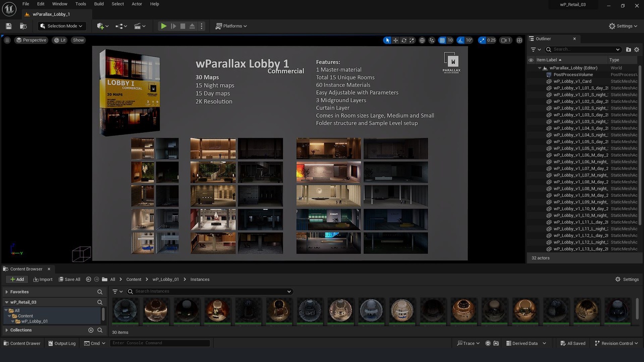Open the quick Add actor cube dropdown

click(x=103, y=26)
